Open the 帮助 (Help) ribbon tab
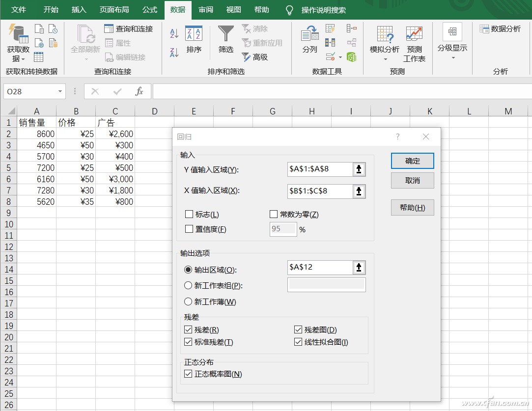 point(262,10)
